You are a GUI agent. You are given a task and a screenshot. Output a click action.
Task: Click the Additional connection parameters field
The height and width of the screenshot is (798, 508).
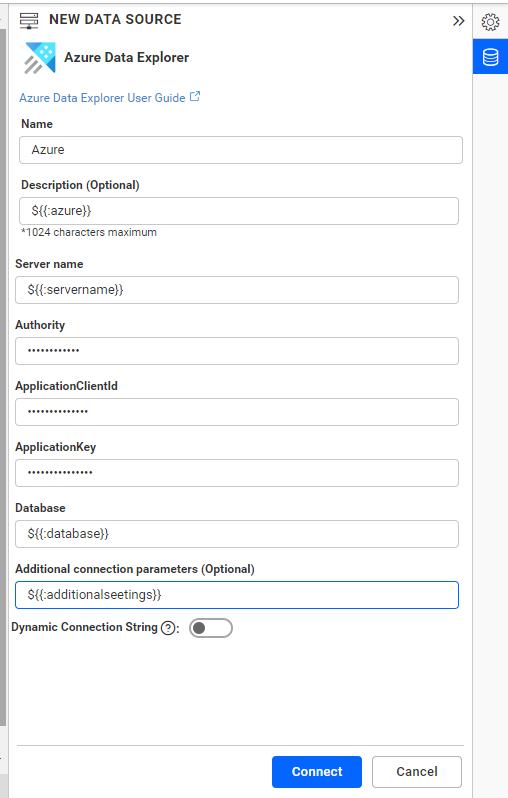pyautogui.click(x=237, y=595)
